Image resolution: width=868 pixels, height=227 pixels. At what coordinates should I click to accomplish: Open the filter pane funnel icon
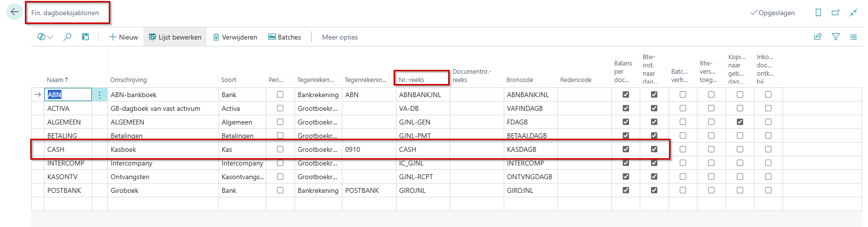tap(836, 37)
